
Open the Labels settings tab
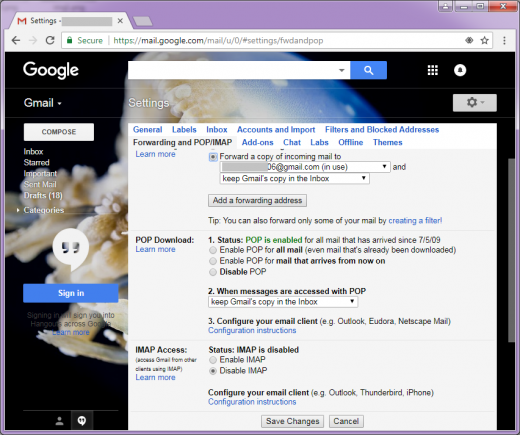pos(184,130)
